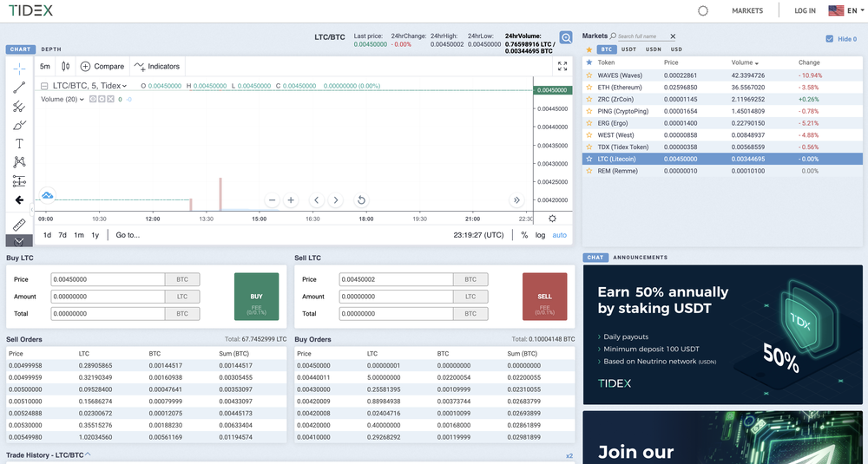
Task: Select the text annotation tool
Action: click(x=19, y=144)
